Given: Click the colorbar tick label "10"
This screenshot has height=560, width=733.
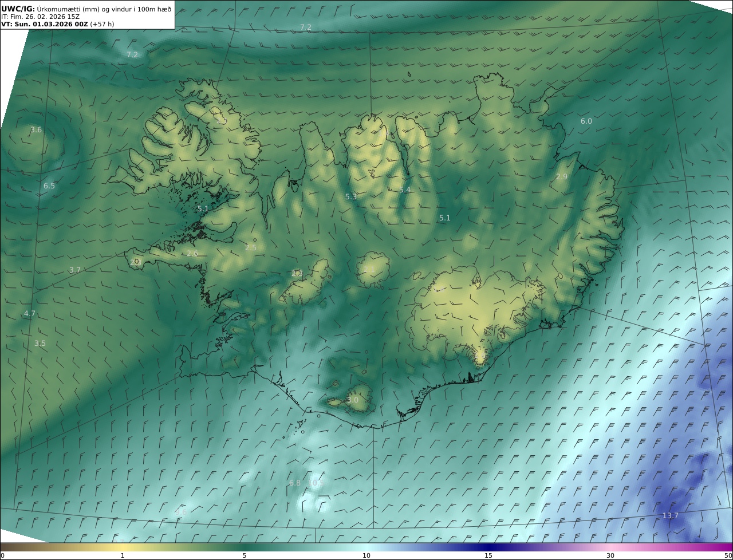Looking at the screenshot, I should click(x=366, y=555).
